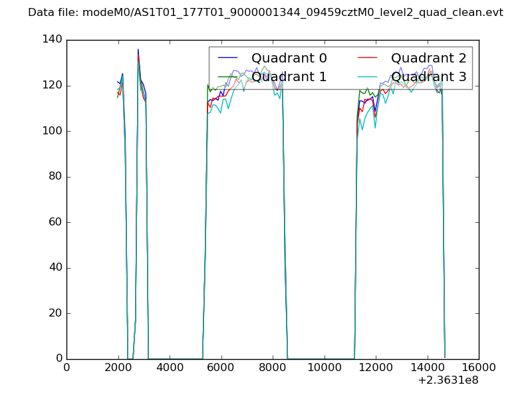Image resolution: width=532 pixels, height=399 pixels.
Task: Click the data file title text
Action: tap(265, 13)
